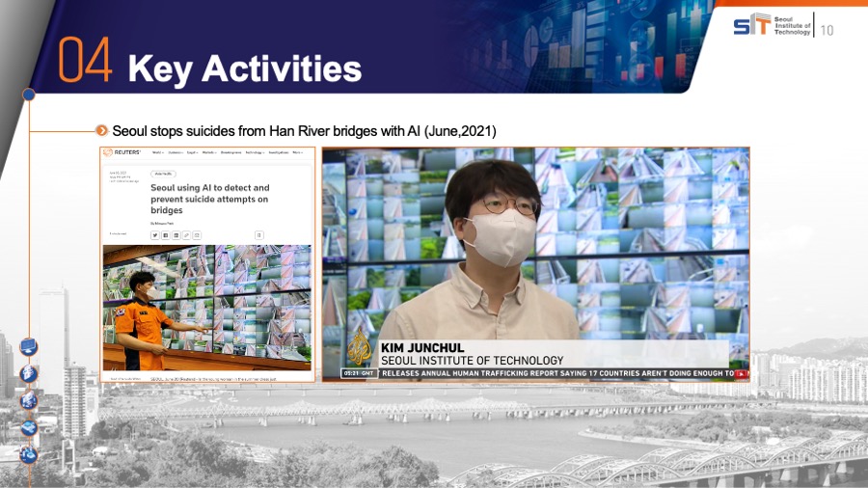This screenshot has width=868, height=488.
Task: Click the monitor icon on the left timeline
Action: (29, 347)
